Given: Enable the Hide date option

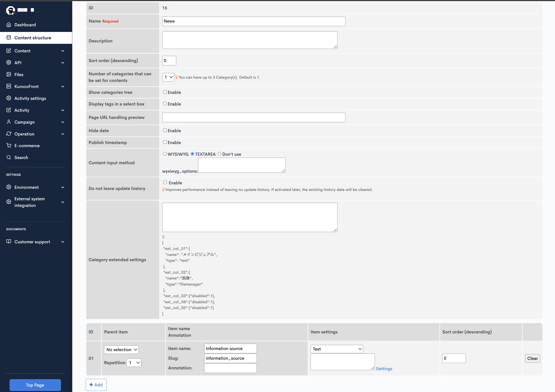Looking at the screenshot, I should (165, 130).
